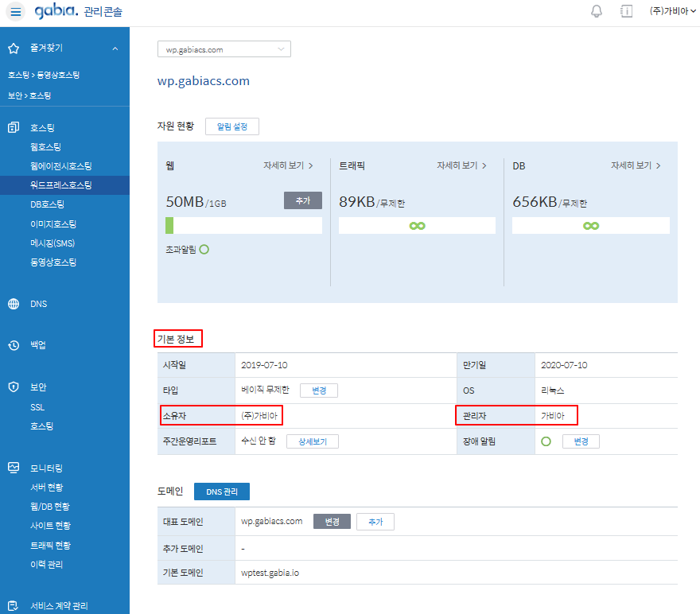Click the 보안 shield icon
The width and height of the screenshot is (700, 614).
coord(14,387)
